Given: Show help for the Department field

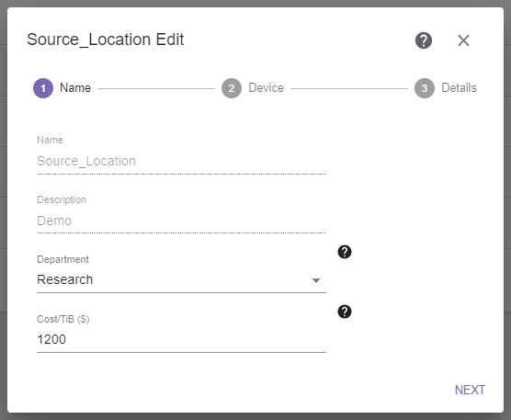Looking at the screenshot, I should (x=345, y=252).
